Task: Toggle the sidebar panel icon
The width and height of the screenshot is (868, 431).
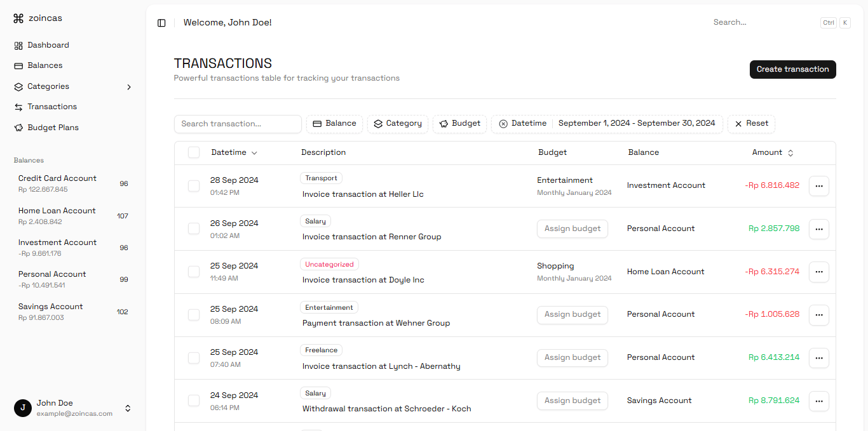Action: point(161,23)
